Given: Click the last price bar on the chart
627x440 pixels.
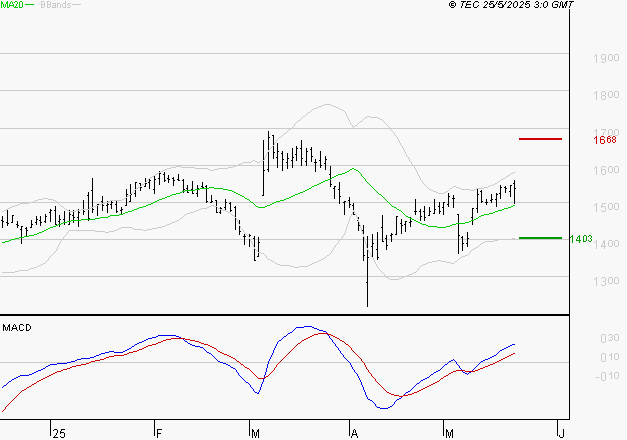Looking at the screenshot, I should [515, 190].
